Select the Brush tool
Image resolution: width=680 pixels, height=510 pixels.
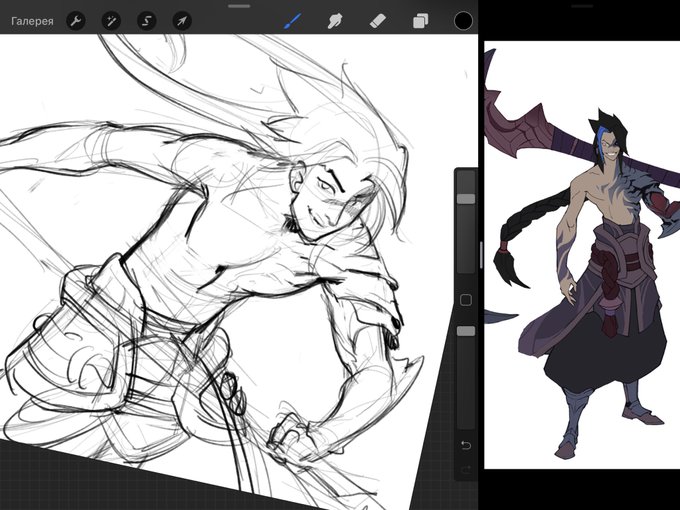tap(293, 21)
